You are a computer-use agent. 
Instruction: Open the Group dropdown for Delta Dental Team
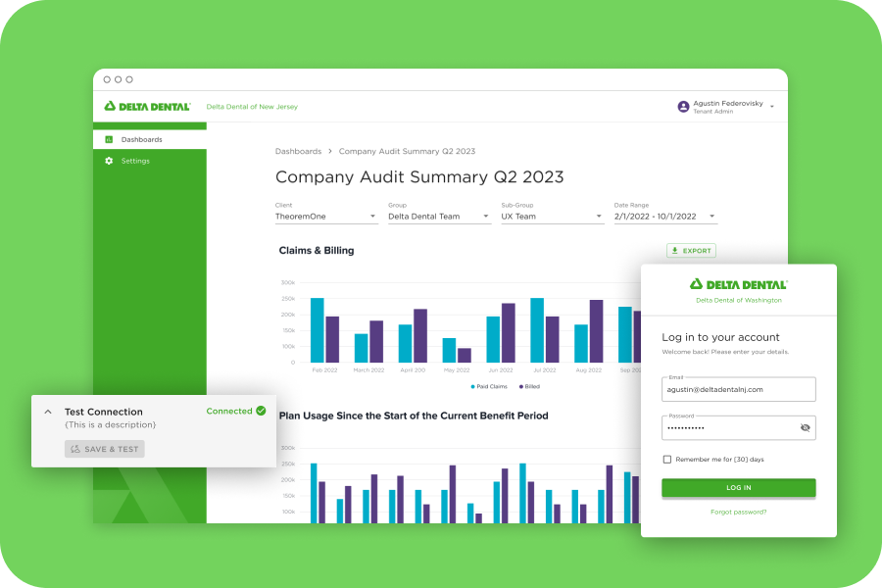(439, 217)
